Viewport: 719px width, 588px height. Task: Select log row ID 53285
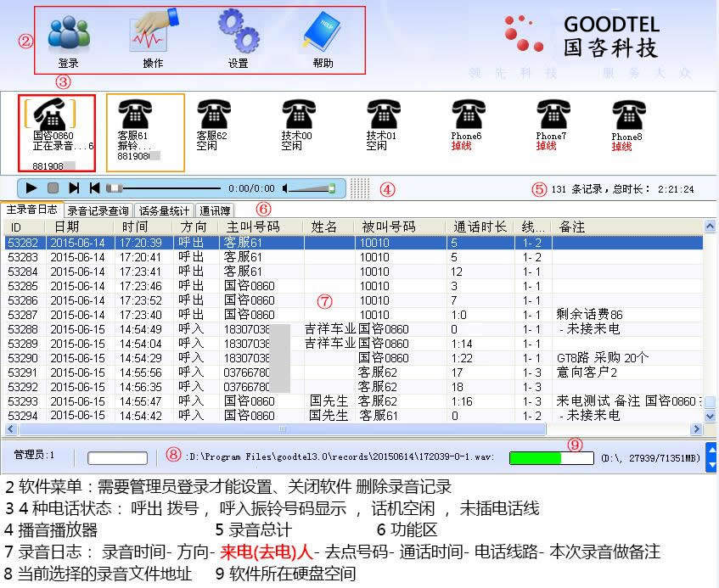click(x=353, y=286)
